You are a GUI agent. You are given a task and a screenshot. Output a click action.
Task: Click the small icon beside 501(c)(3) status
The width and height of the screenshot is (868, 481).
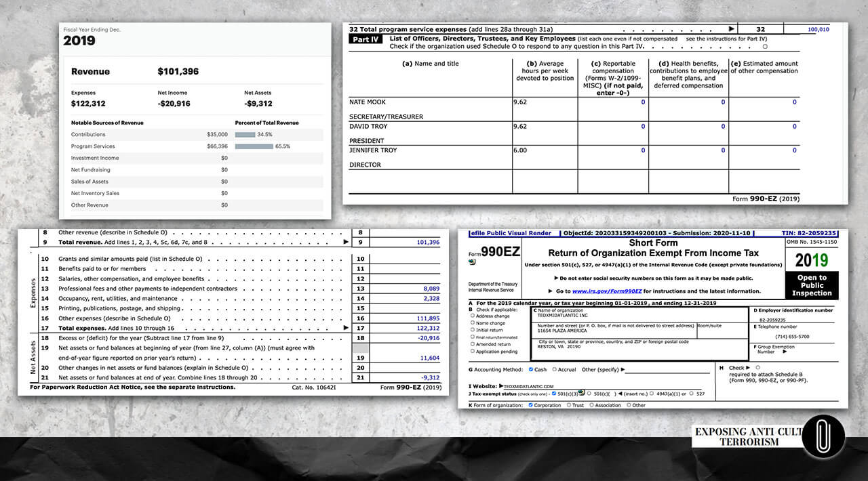(x=582, y=393)
